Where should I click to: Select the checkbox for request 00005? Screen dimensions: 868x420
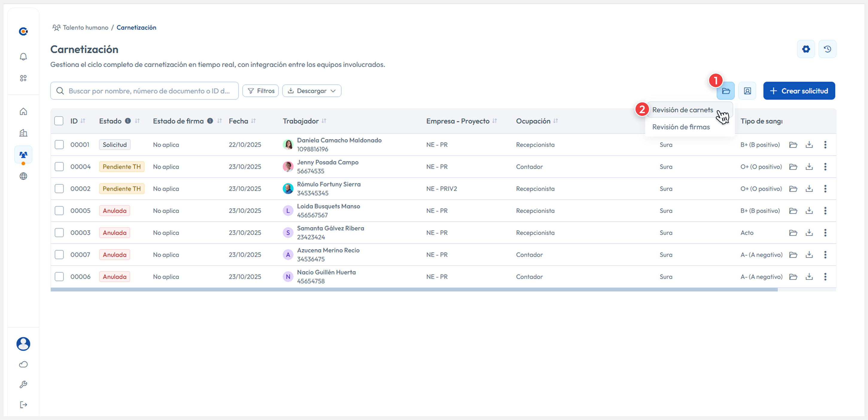(x=59, y=211)
